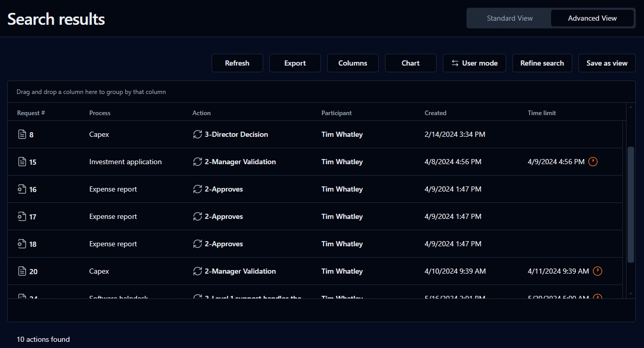Sort by the Created column header

(435, 113)
